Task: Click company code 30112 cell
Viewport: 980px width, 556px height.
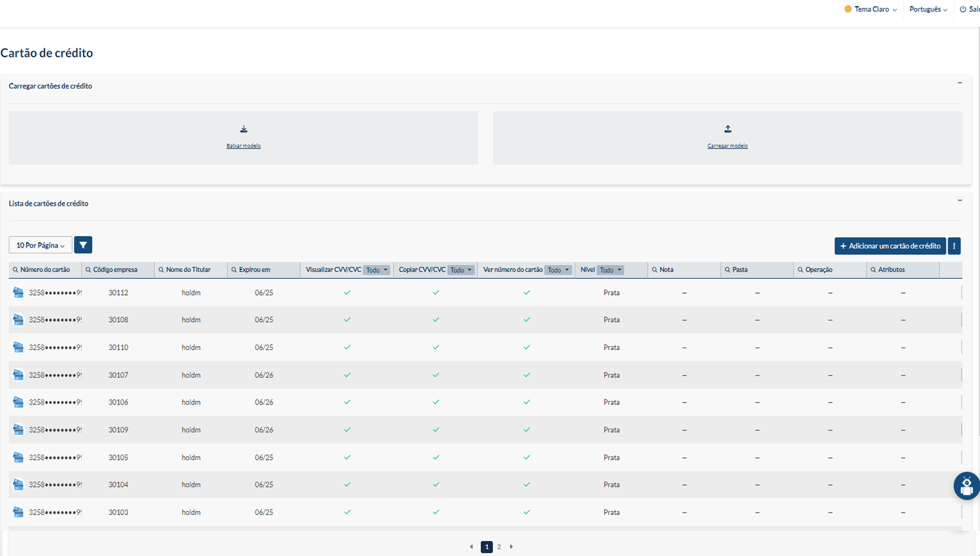Action: (x=118, y=292)
